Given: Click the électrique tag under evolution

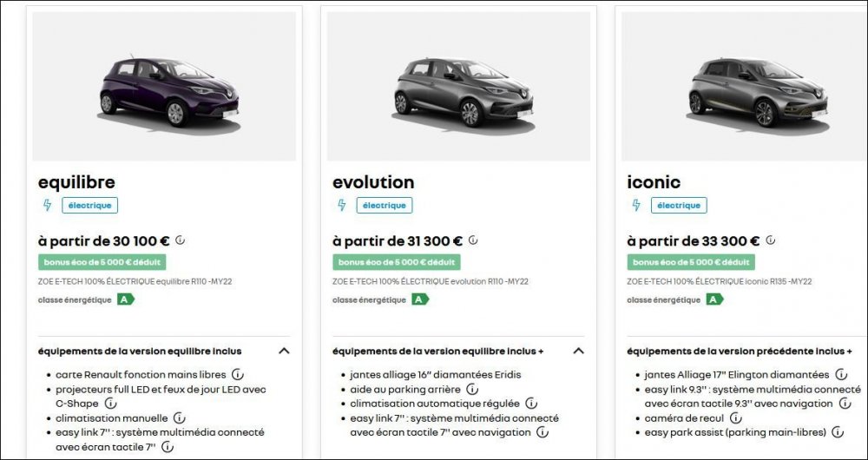Looking at the screenshot, I should [384, 206].
